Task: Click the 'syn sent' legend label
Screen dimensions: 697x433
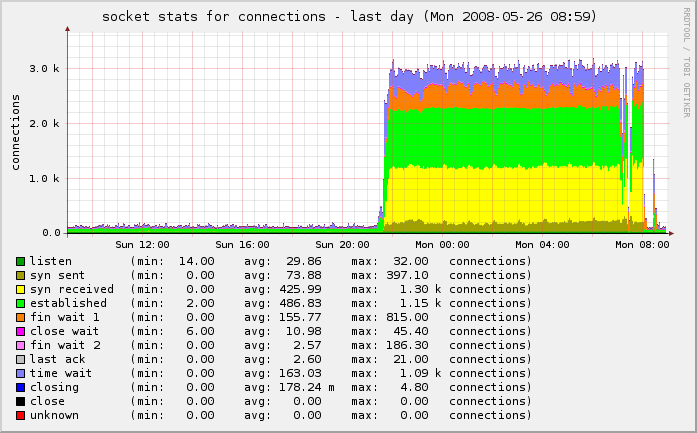Action: tap(57, 276)
